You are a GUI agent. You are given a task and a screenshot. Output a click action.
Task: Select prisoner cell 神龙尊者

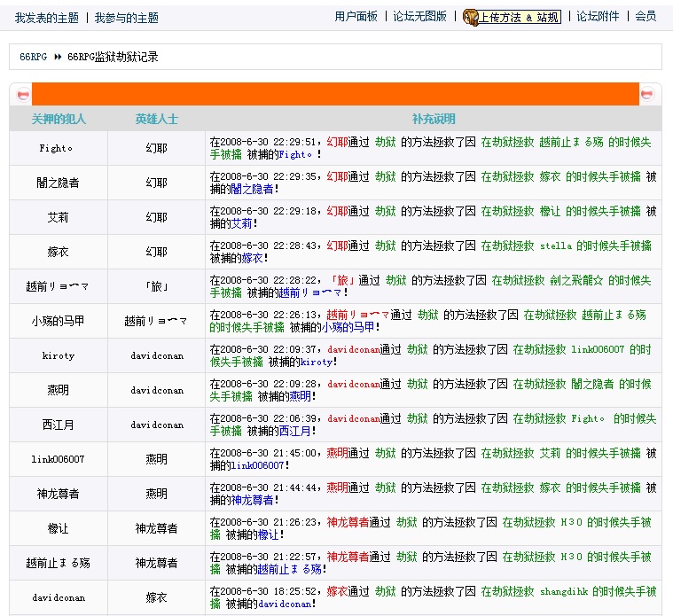click(59, 494)
